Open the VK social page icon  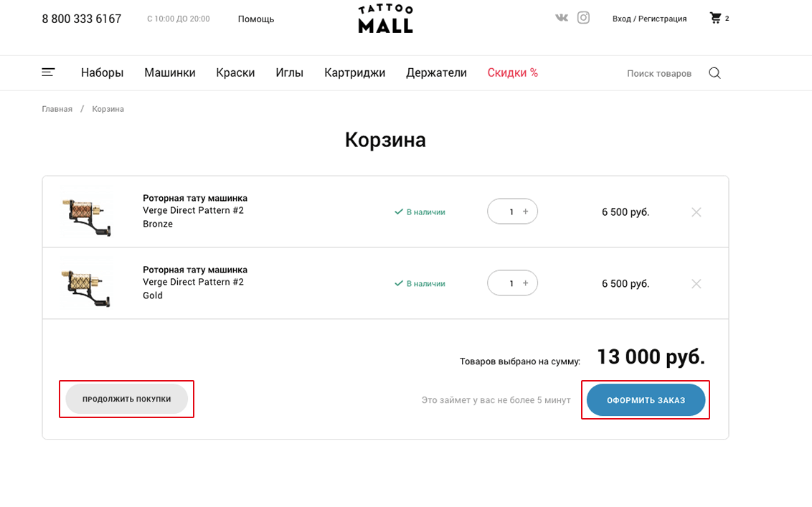click(561, 18)
